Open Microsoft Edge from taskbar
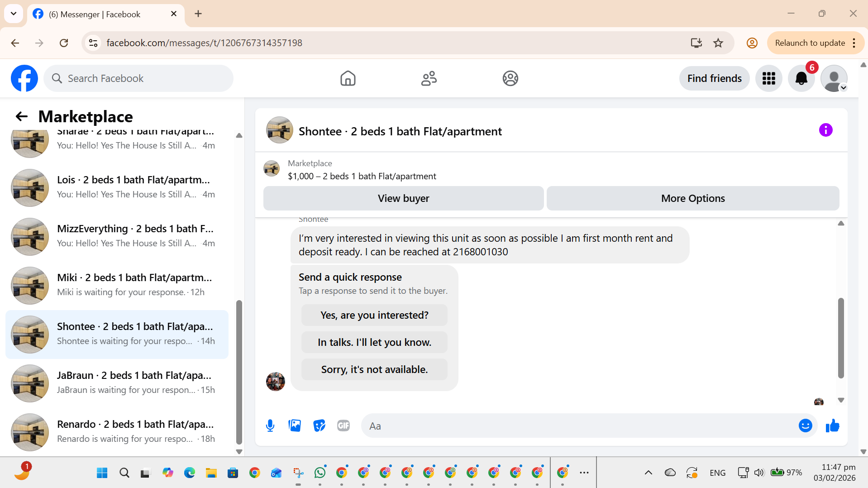 coord(189,473)
